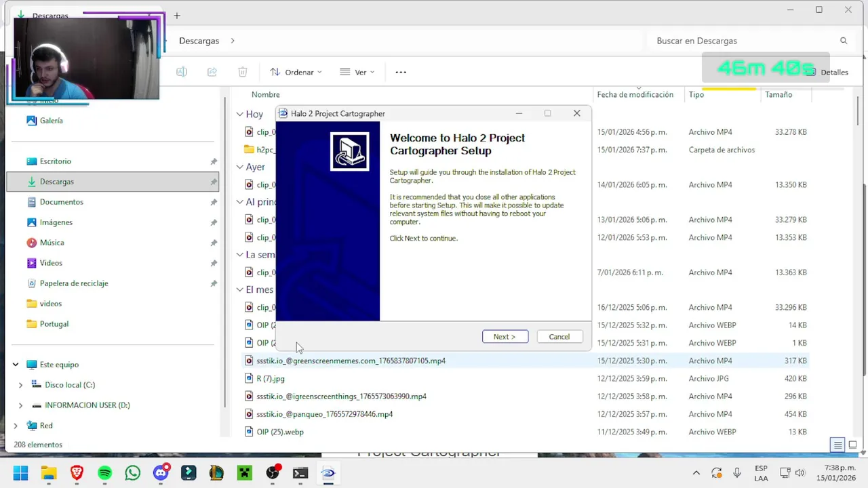Viewport: 868px width, 488px height.
Task: Expand the Red network node
Action: pos(16,426)
